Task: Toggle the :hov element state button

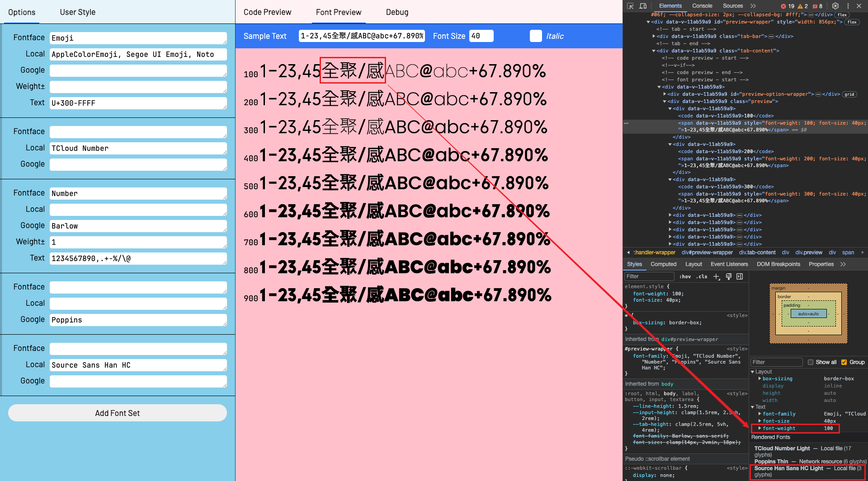Action: (685, 276)
